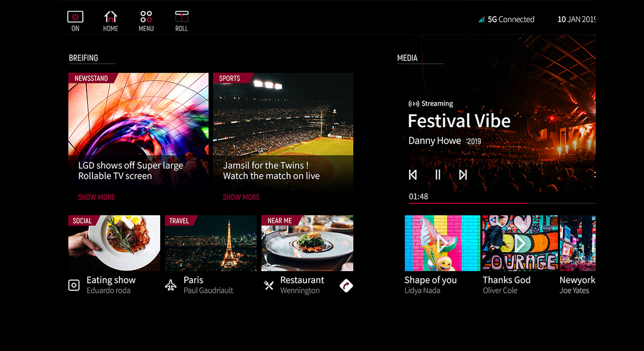
Task: Skip to the next track
Action: [x=463, y=175]
